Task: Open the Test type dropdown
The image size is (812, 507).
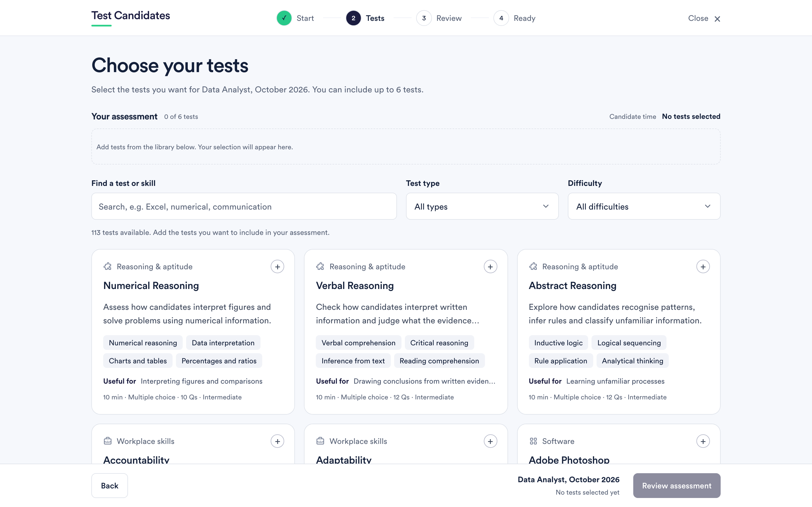Action: click(482, 206)
